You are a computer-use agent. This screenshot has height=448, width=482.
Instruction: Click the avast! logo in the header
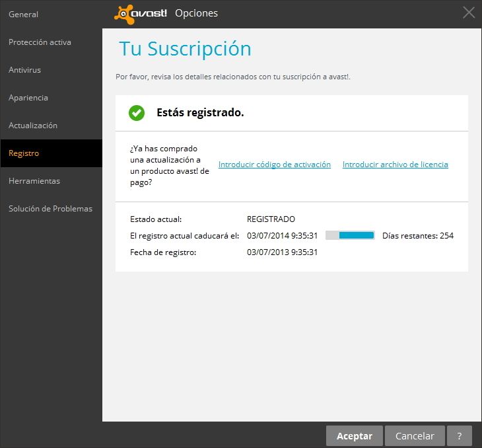pyautogui.click(x=141, y=14)
